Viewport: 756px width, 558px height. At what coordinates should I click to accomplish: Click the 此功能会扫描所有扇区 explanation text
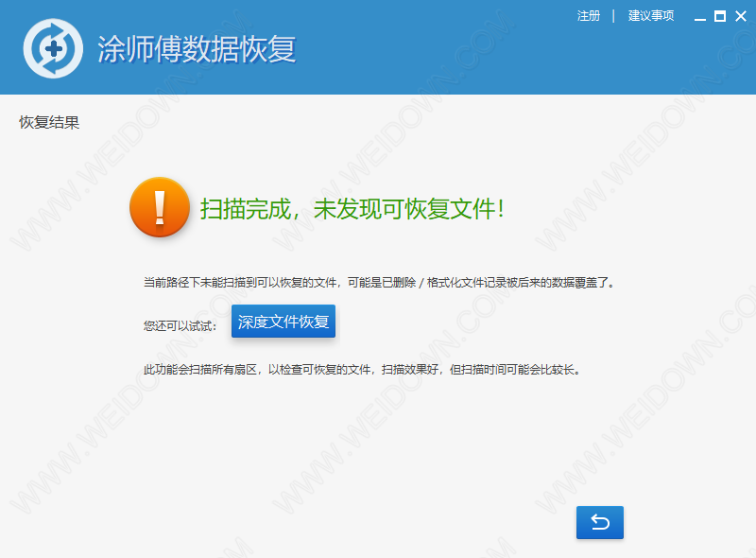(360, 369)
